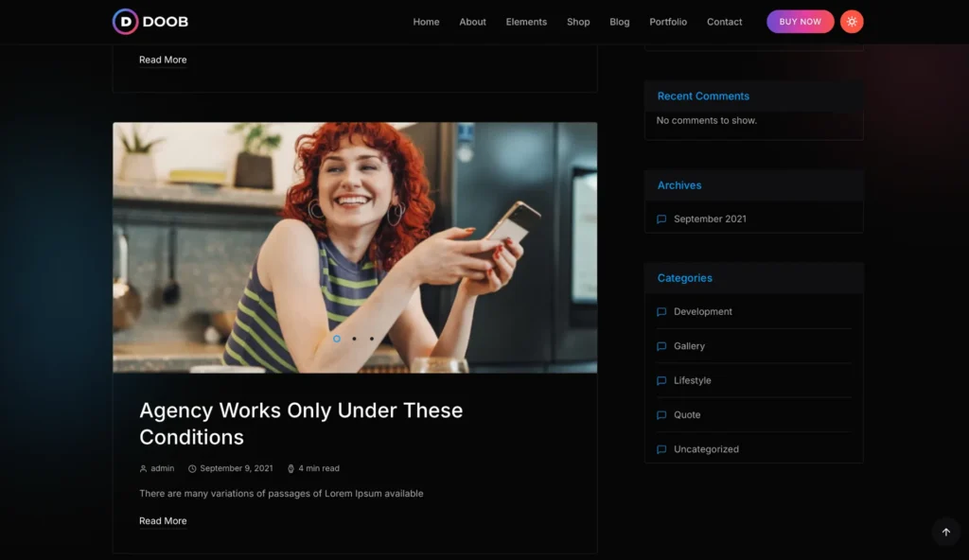Select the third slider dot on image
969x560 pixels.
[x=372, y=339]
